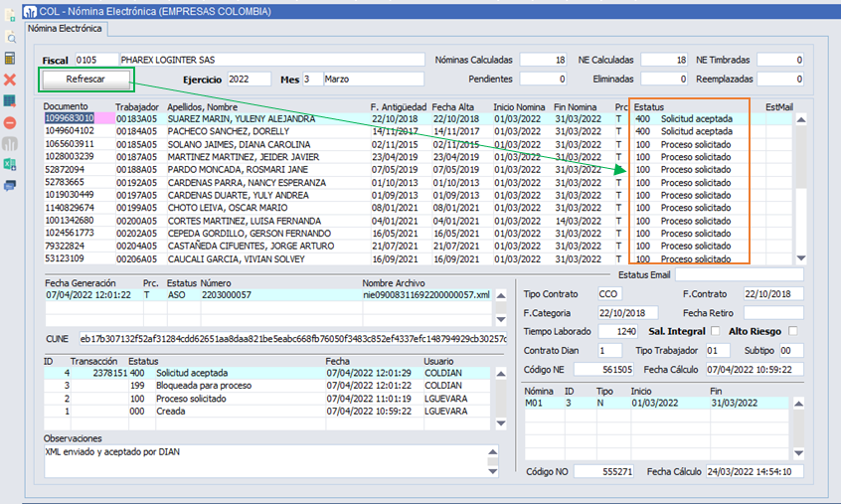The image size is (841, 504).
Task: Click the Apellidos, Nombre column header
Action: click(x=203, y=106)
